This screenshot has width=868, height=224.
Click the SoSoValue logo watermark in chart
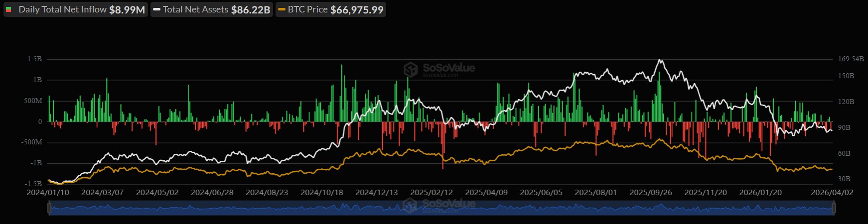[x=439, y=69]
